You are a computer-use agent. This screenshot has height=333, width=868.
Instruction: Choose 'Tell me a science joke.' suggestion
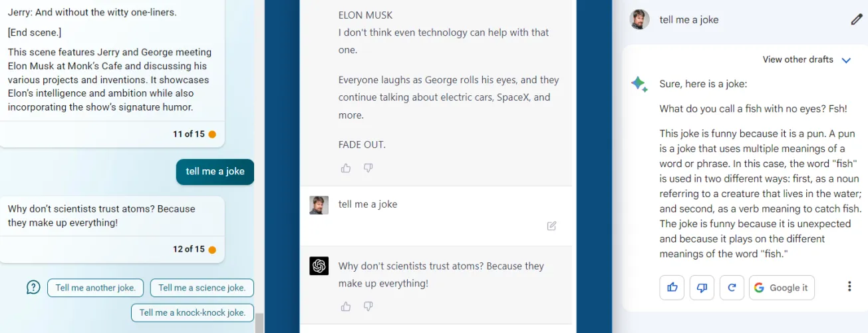[202, 288]
